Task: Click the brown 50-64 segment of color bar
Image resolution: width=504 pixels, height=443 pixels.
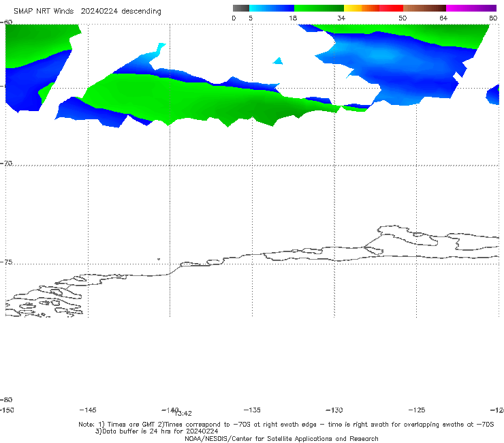Action: click(424, 8)
